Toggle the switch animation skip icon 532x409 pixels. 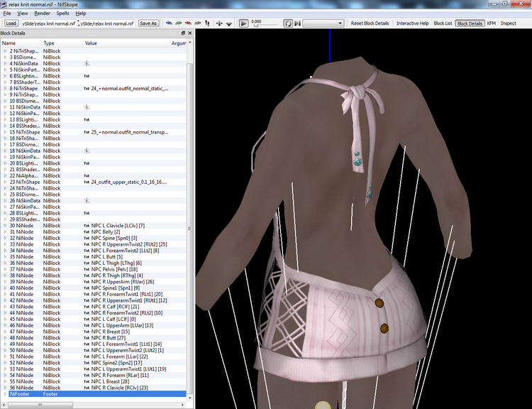click(x=297, y=23)
